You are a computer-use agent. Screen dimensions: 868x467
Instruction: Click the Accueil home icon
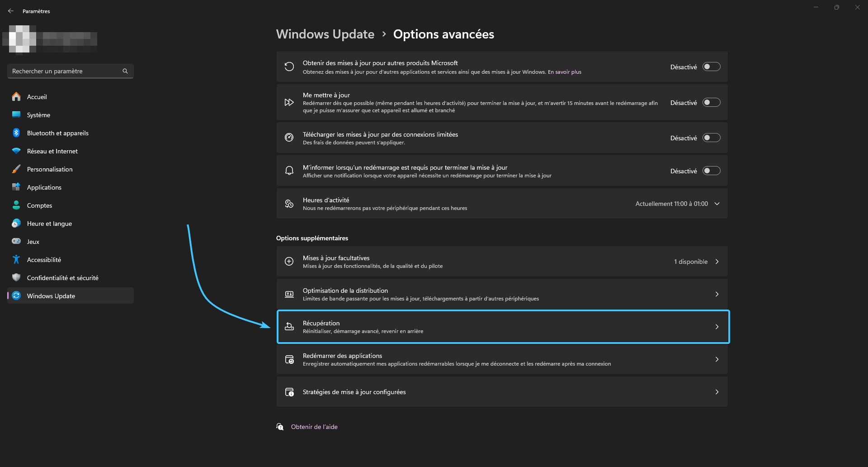point(16,96)
